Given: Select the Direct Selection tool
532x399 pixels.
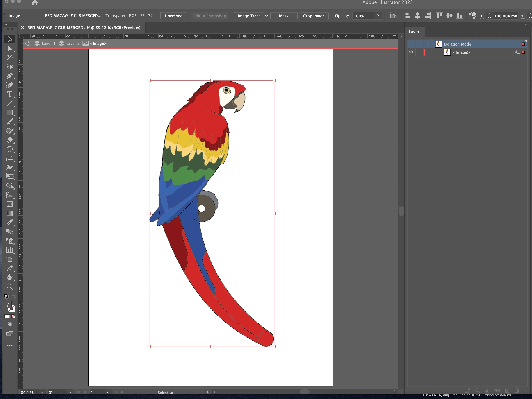Looking at the screenshot, I should pyautogui.click(x=10, y=48).
